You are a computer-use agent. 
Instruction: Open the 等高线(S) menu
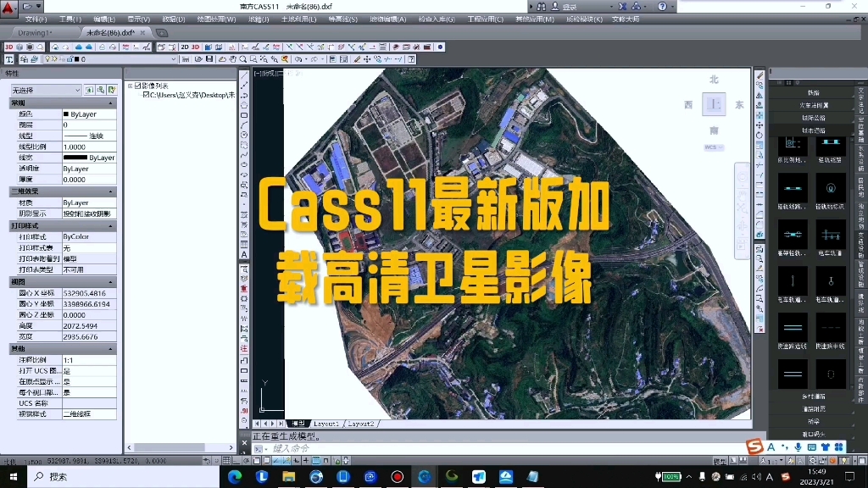tap(342, 19)
